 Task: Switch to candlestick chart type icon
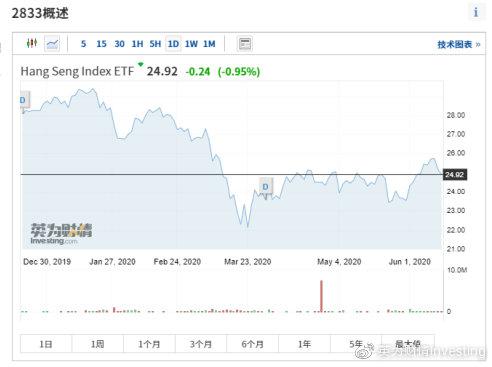(x=32, y=43)
